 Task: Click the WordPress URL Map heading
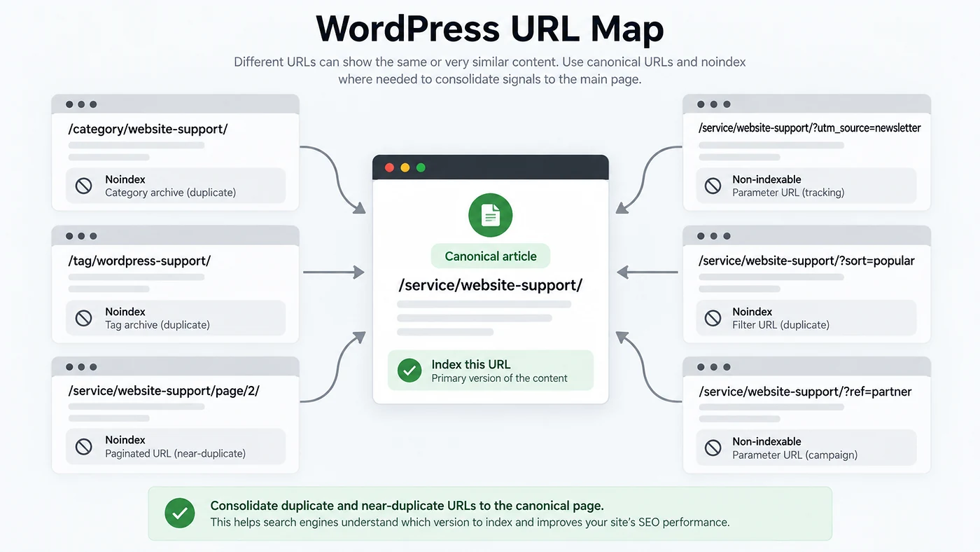[490, 29]
